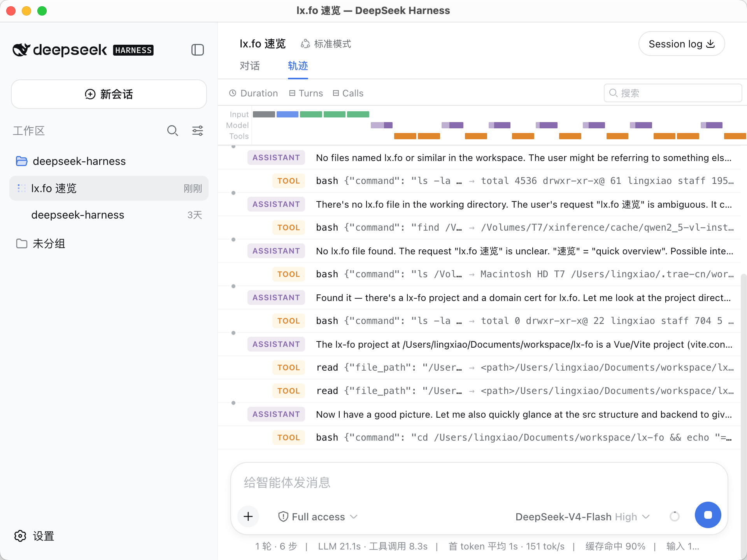Click the 给智能体发消息 message input
747x560 pixels.
(x=479, y=483)
